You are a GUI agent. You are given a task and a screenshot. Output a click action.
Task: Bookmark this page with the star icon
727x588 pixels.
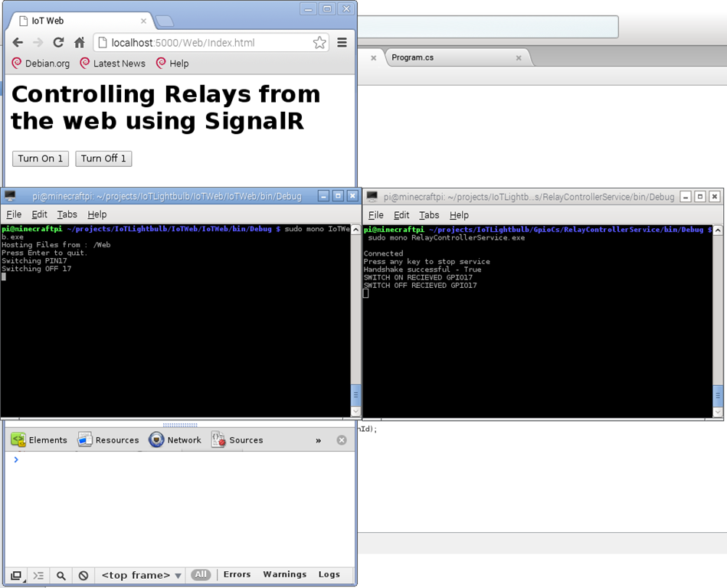319,43
